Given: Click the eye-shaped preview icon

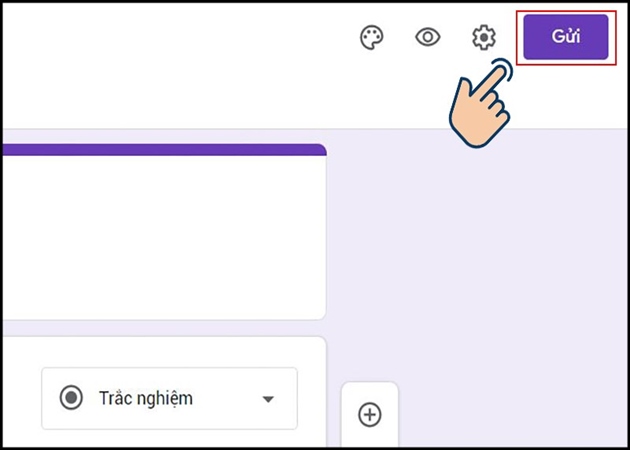Looking at the screenshot, I should (x=428, y=37).
